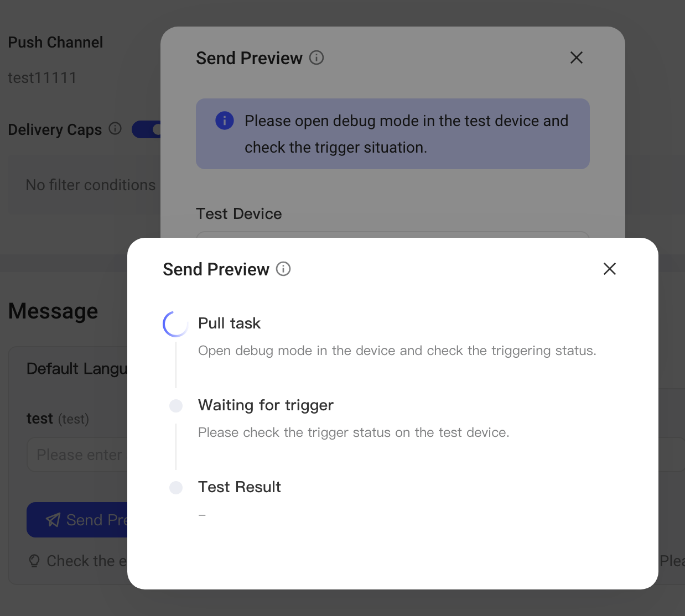
Task: Click info icon beside front Send Preview title
Action: coord(283,269)
